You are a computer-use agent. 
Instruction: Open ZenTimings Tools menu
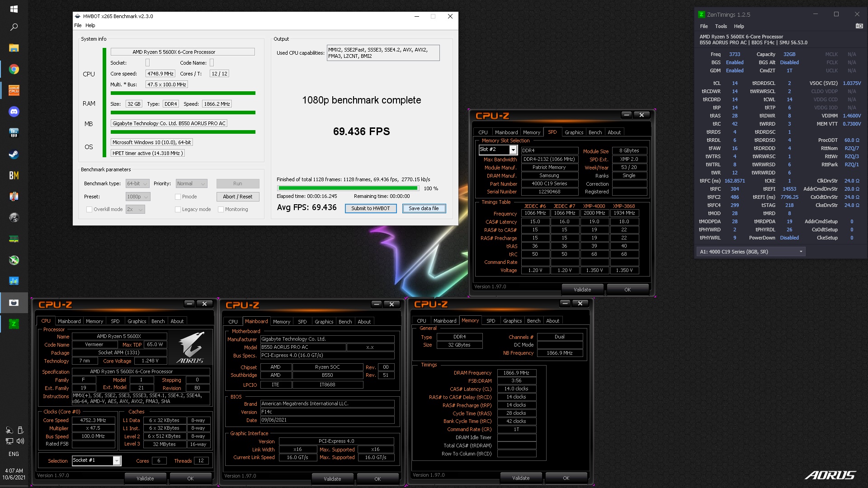(x=721, y=26)
